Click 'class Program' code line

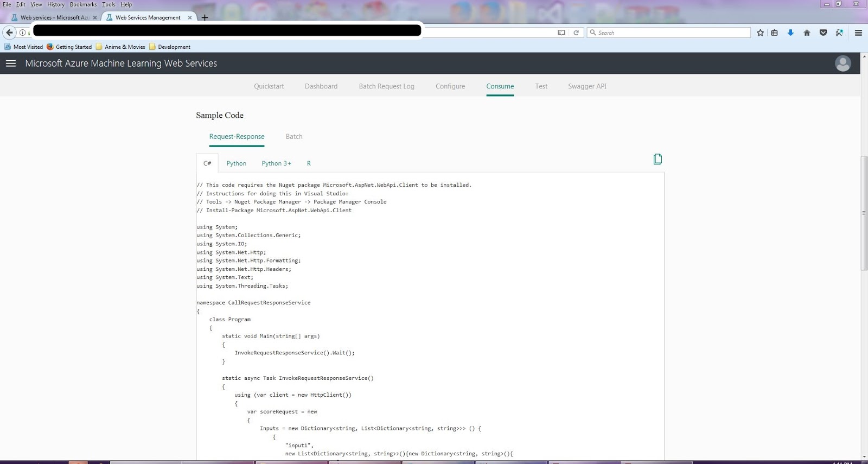230,320
